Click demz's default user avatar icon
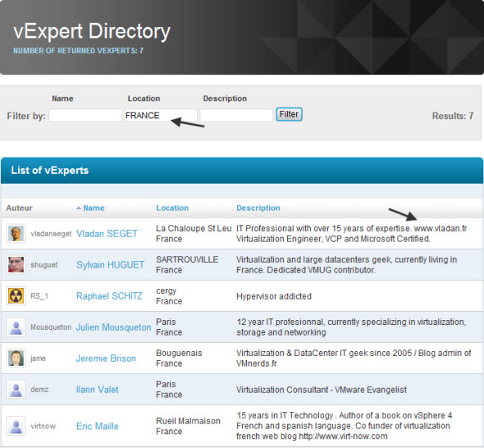The image size is (484, 448). click(16, 390)
